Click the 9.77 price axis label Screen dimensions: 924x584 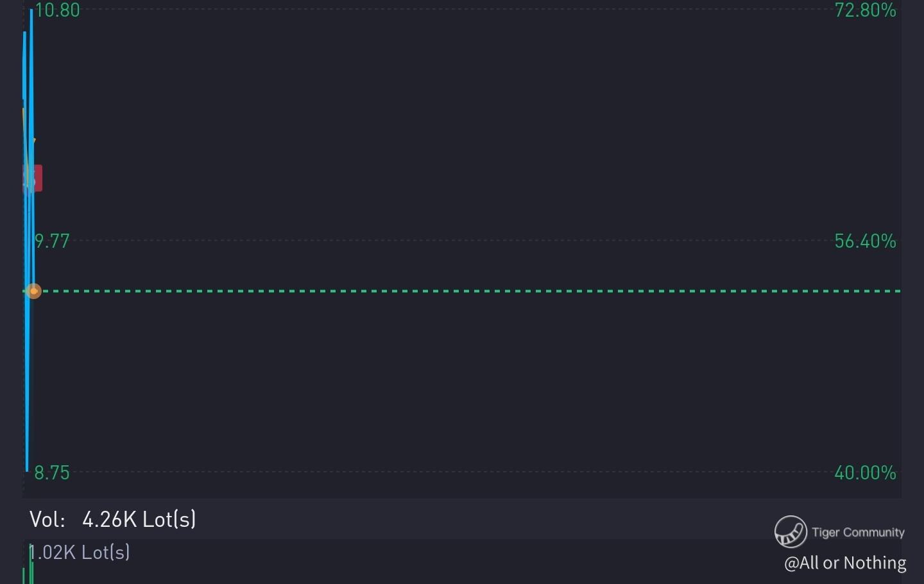[52, 241]
